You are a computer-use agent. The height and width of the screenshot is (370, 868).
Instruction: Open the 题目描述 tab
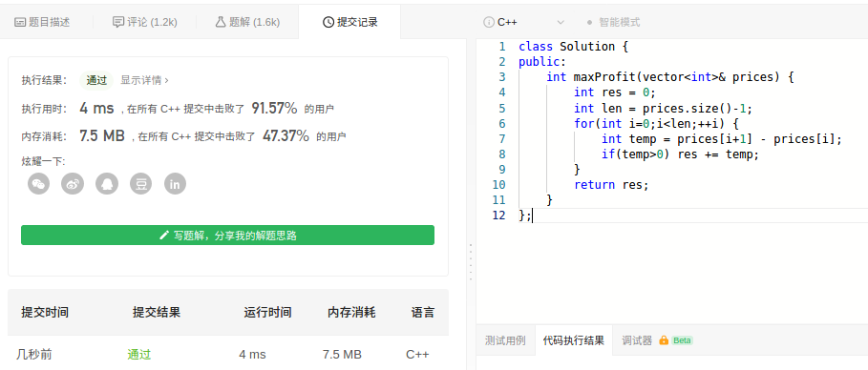point(42,22)
